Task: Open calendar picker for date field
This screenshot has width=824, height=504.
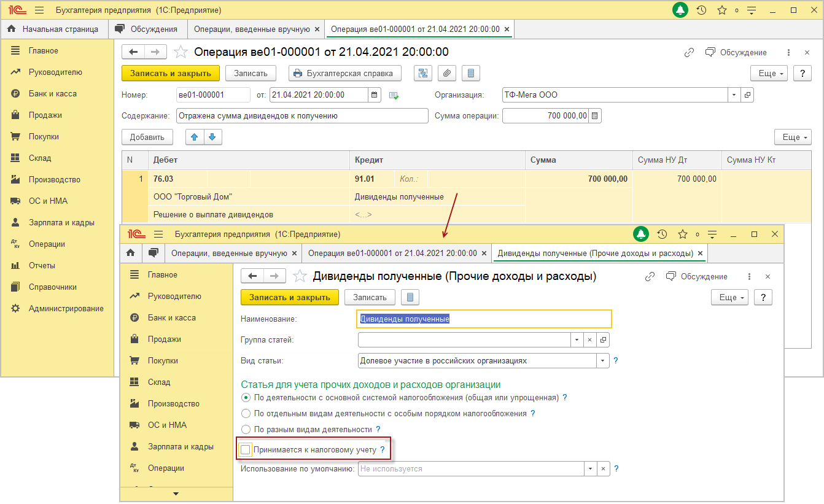Action: [375, 95]
